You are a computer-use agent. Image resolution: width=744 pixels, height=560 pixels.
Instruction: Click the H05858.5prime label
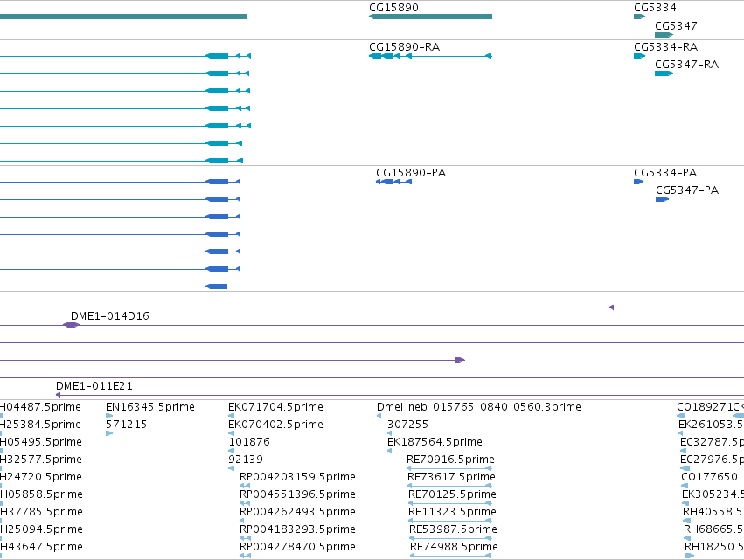41,494
